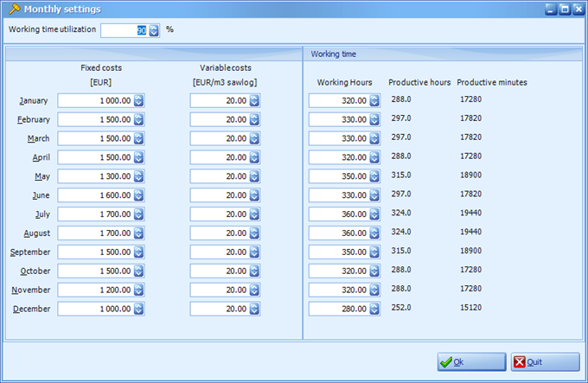Click the October fixed costs spinner

(x=138, y=271)
